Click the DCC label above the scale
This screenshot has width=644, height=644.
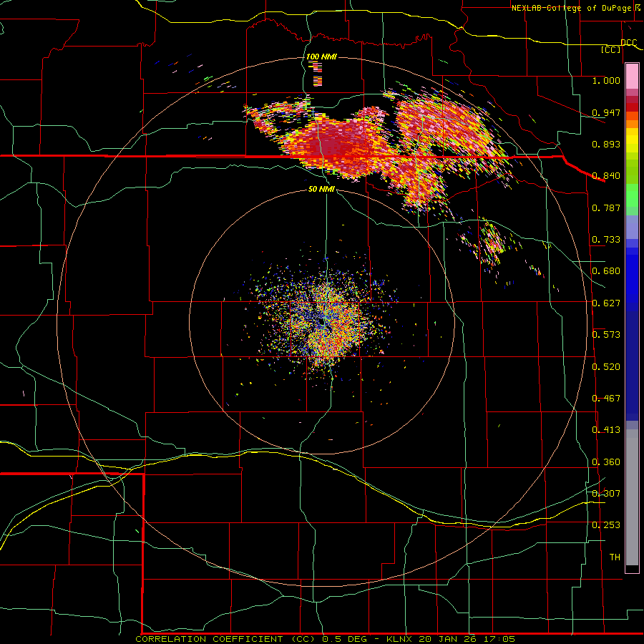pyautogui.click(x=629, y=43)
